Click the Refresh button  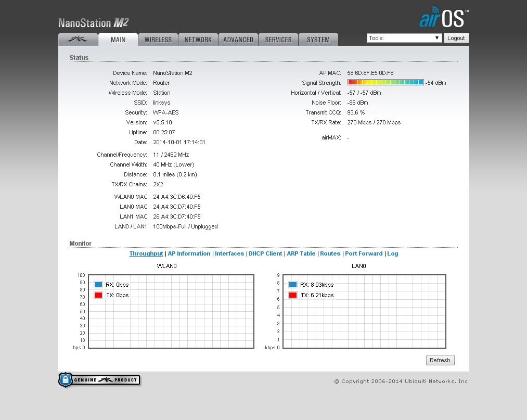[440, 360]
